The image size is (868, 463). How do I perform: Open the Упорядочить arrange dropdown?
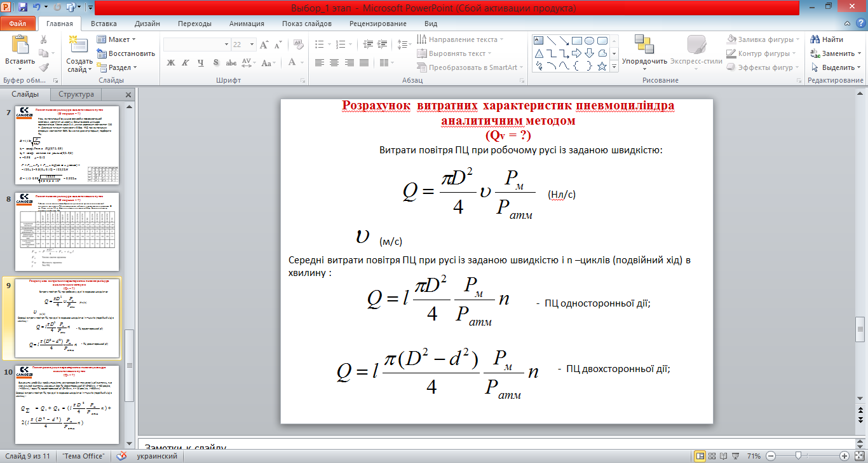[644, 52]
